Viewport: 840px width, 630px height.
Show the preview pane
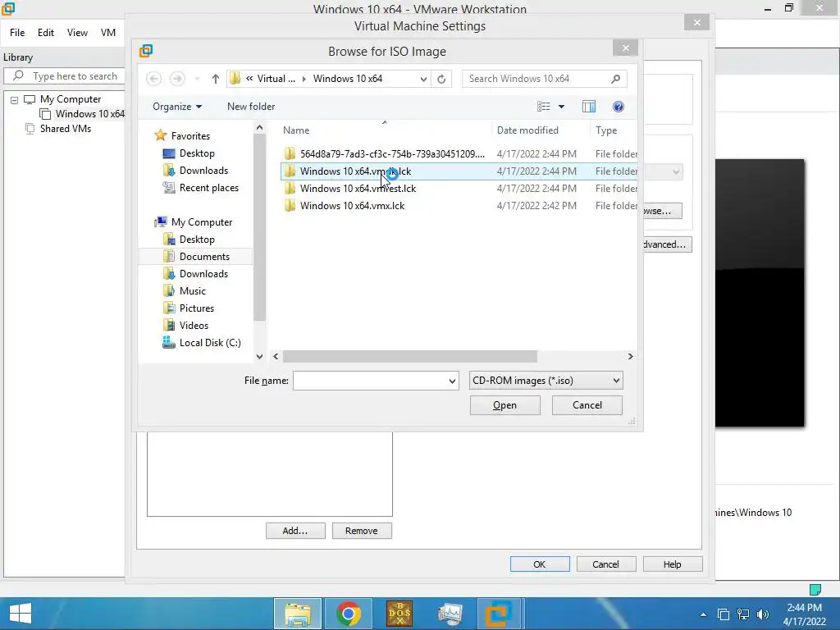point(589,107)
